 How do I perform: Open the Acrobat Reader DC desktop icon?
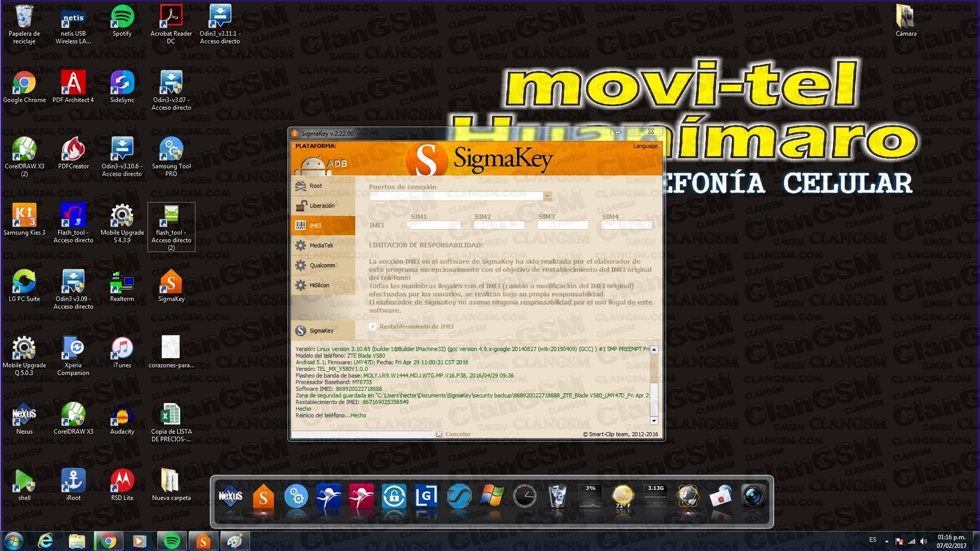click(x=171, y=24)
